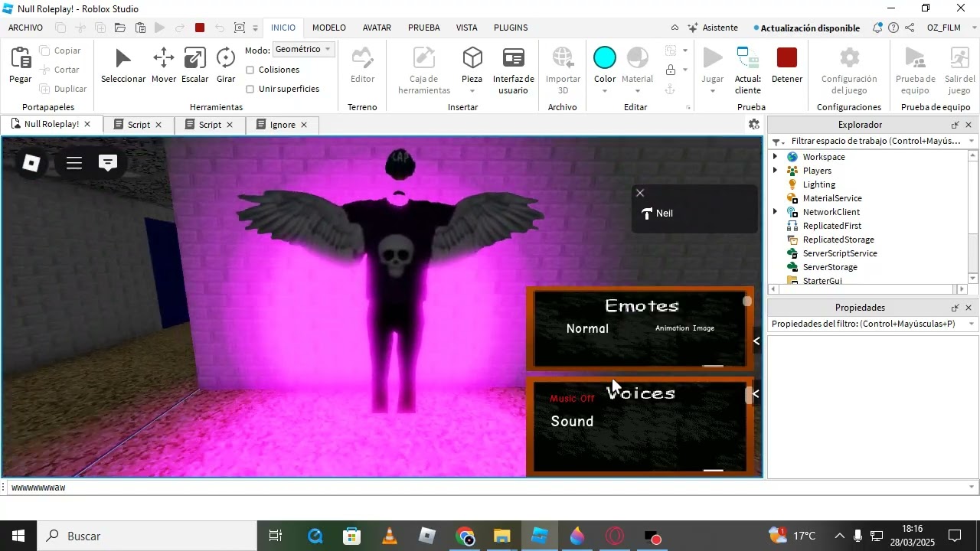980x551 pixels.
Task: Switch to the VISTA ribbon tab
Action: click(466, 28)
